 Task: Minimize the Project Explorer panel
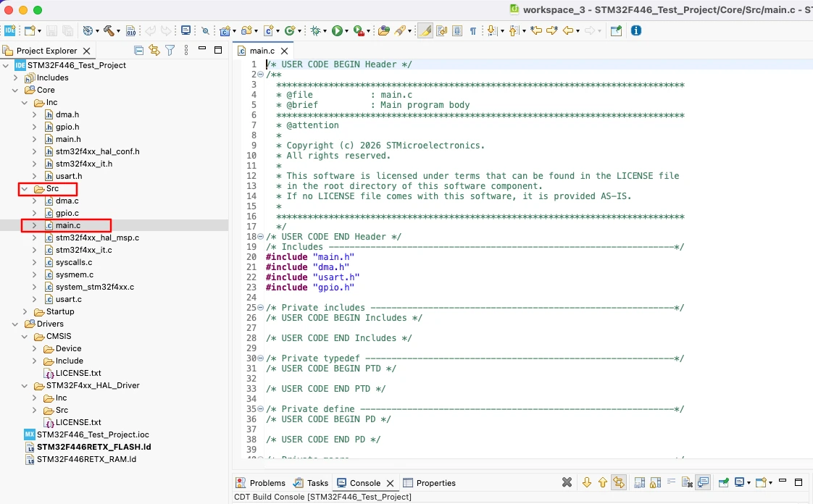202,49
